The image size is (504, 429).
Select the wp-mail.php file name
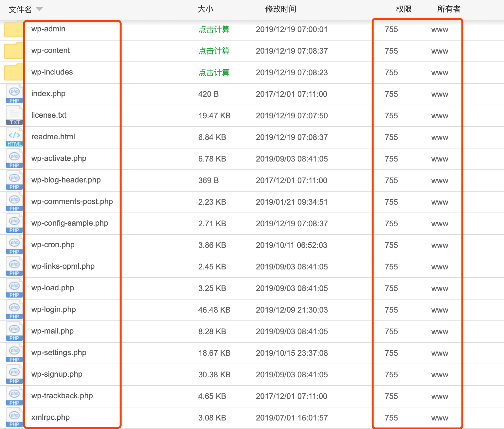[52, 331]
